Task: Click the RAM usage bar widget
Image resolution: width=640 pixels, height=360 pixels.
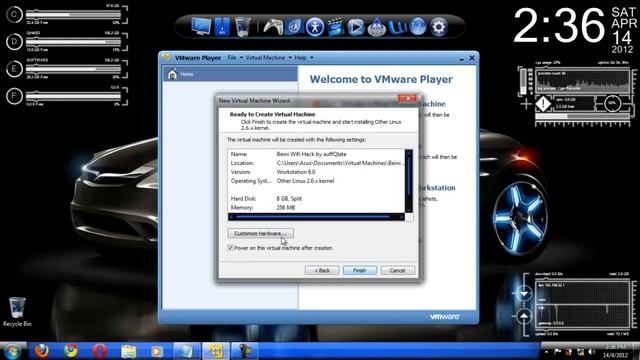Action: point(582,116)
